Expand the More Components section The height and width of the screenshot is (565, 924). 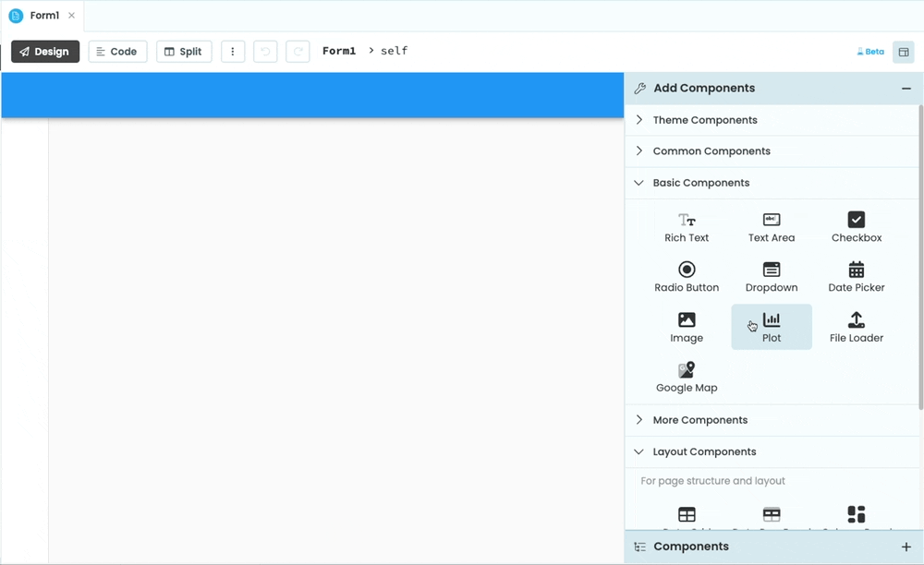point(700,419)
